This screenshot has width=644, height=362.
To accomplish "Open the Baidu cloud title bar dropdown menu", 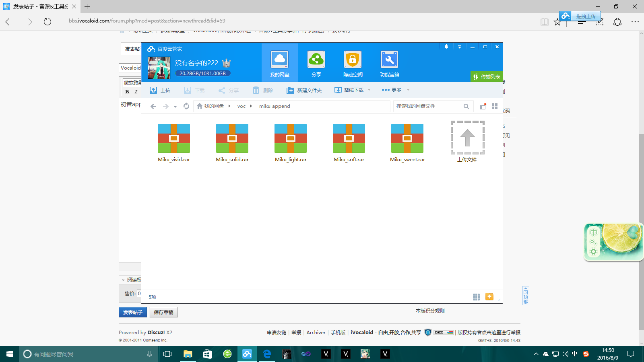I will point(459,47).
